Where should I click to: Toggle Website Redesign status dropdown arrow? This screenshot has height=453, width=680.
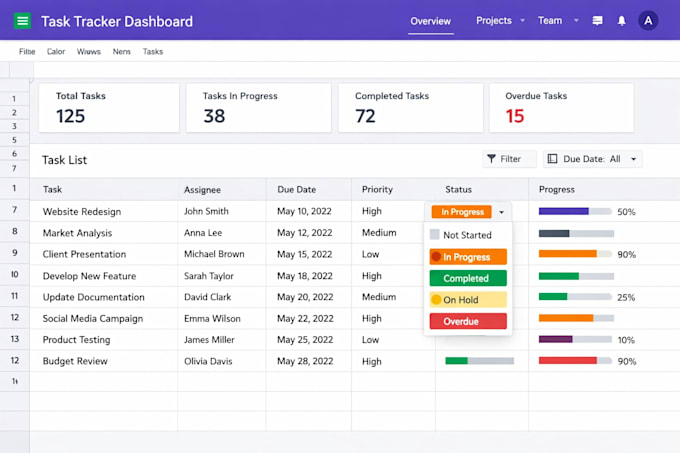pos(501,212)
